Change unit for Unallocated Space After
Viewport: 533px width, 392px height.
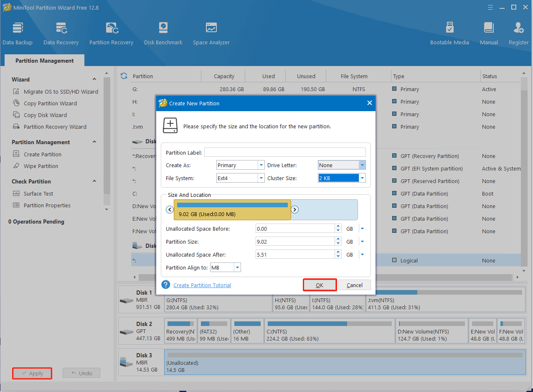(x=362, y=255)
